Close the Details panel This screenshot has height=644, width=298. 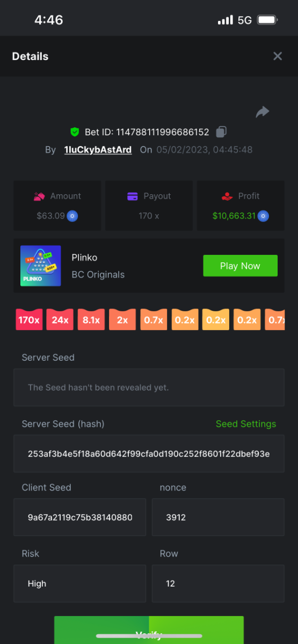pos(278,56)
